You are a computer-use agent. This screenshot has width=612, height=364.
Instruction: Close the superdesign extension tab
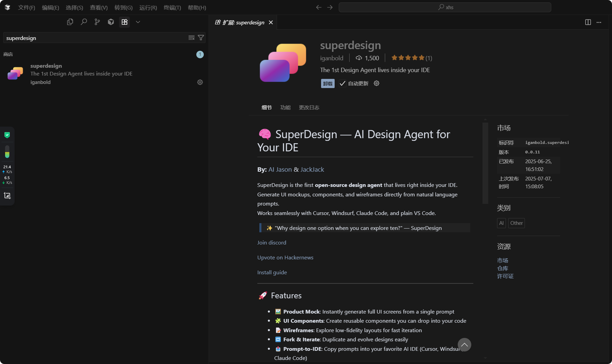coord(271,22)
